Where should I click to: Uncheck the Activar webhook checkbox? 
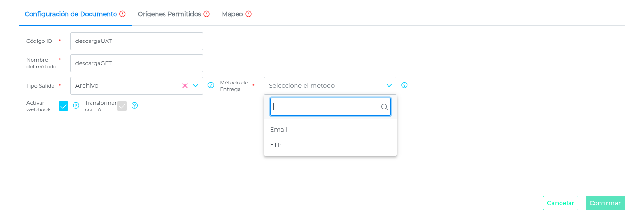64,106
